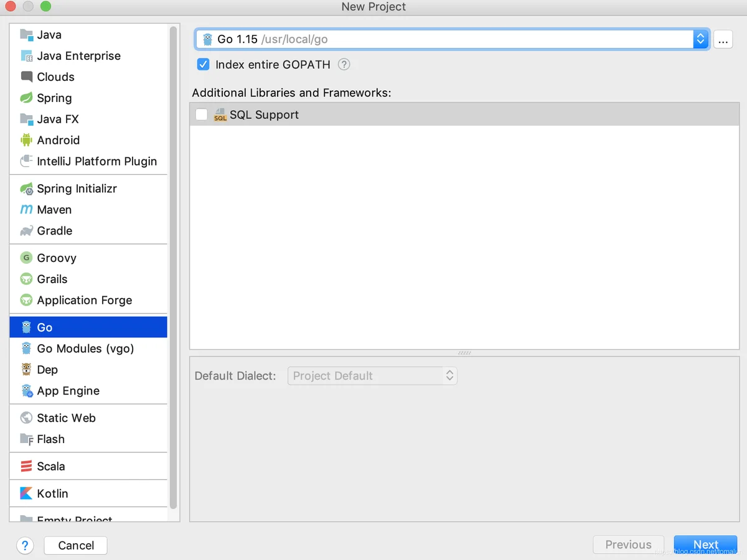The image size is (747, 560).
Task: Click the project type list scrollbar
Action: click(x=174, y=268)
